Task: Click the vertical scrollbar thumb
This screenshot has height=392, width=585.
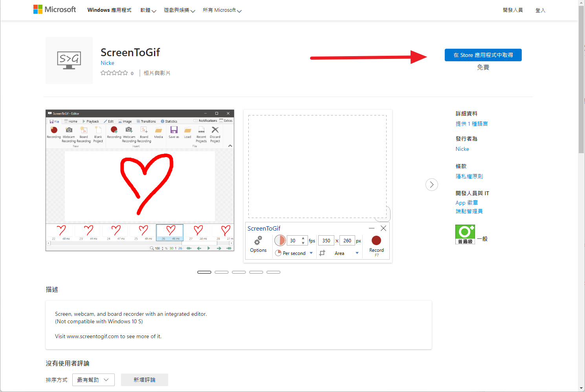Action: pyautogui.click(x=581, y=80)
